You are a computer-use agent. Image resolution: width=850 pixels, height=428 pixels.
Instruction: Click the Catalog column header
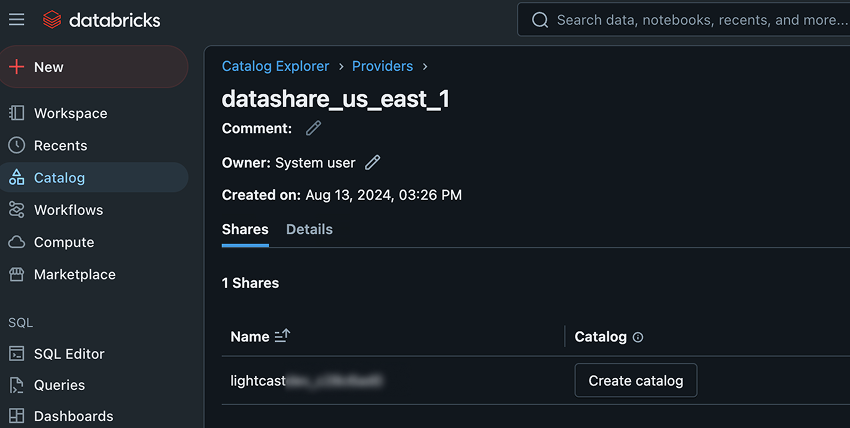pyautogui.click(x=601, y=336)
